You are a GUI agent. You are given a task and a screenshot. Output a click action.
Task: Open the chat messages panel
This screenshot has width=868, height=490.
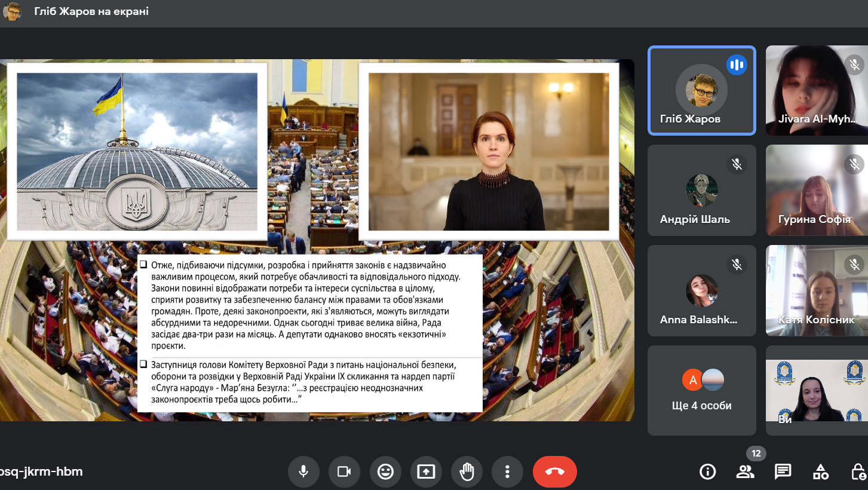point(783,471)
